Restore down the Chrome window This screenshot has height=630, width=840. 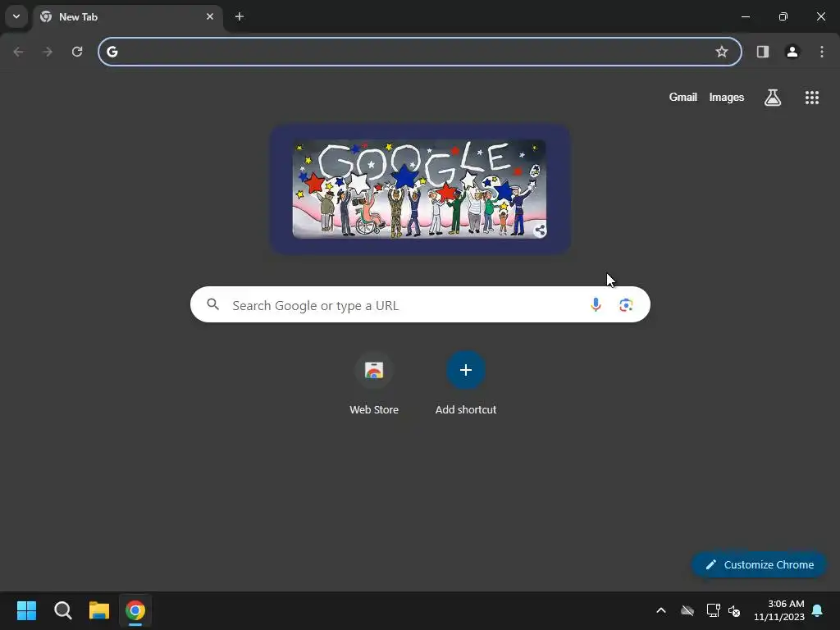(783, 16)
